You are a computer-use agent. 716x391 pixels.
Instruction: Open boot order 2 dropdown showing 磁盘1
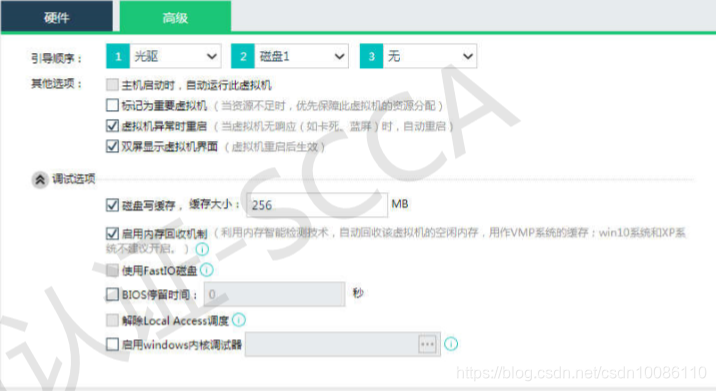[301, 56]
